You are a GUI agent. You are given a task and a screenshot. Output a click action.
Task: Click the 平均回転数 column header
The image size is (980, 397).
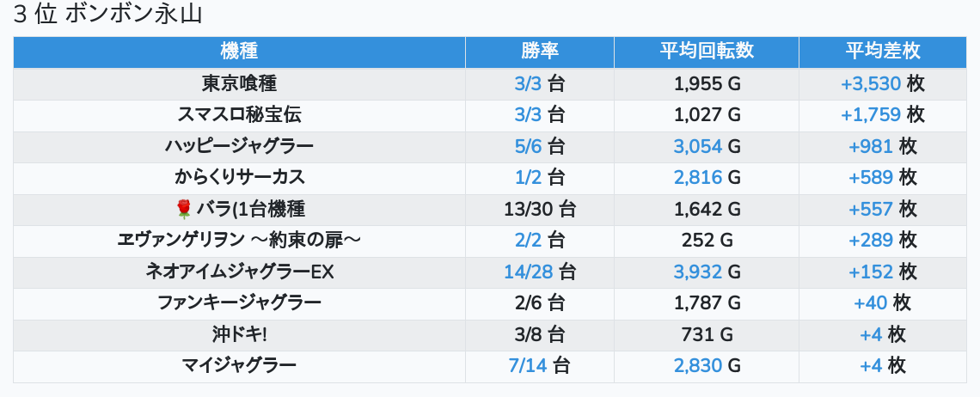[x=707, y=52]
